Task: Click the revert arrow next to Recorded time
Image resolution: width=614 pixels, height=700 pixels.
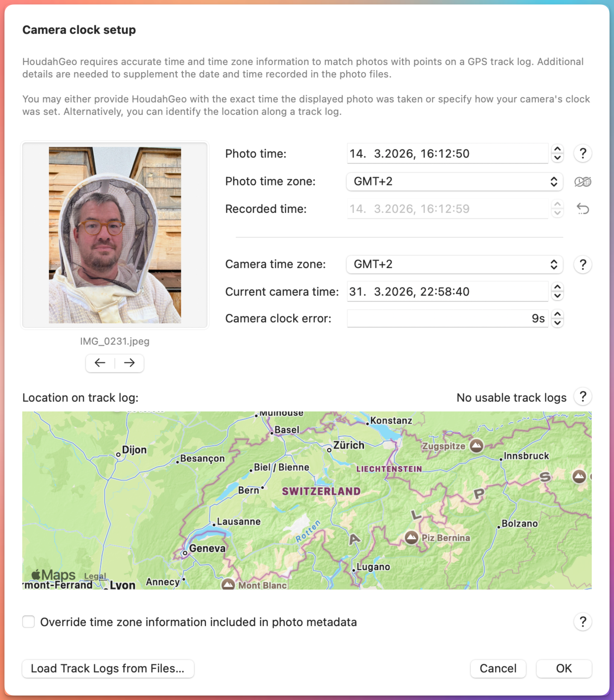Action: [x=582, y=209]
